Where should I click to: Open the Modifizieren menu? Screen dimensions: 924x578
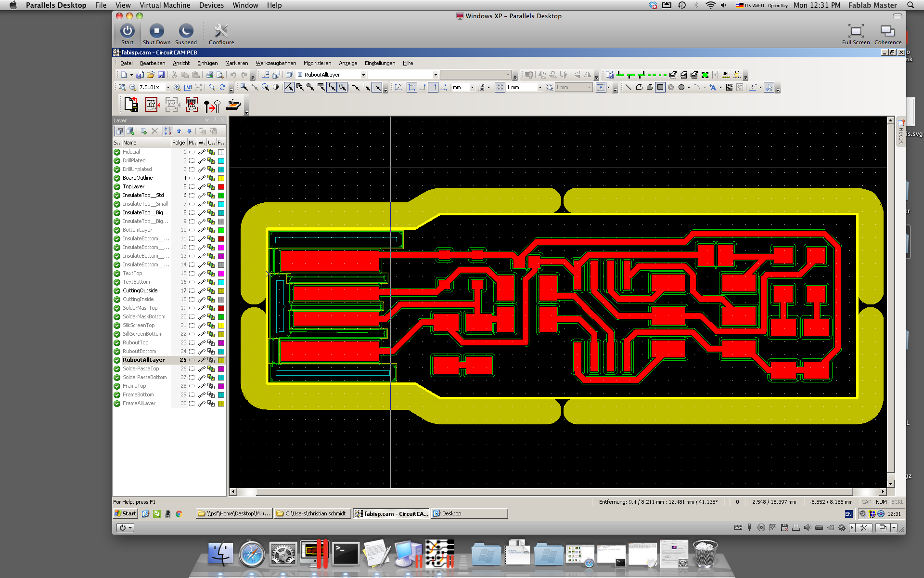point(317,63)
